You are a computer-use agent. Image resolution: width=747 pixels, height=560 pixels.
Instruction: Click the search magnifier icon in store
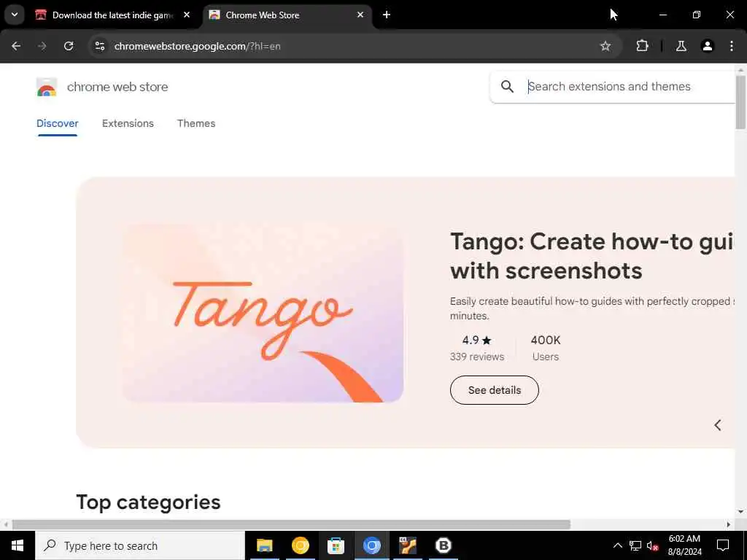[508, 86]
